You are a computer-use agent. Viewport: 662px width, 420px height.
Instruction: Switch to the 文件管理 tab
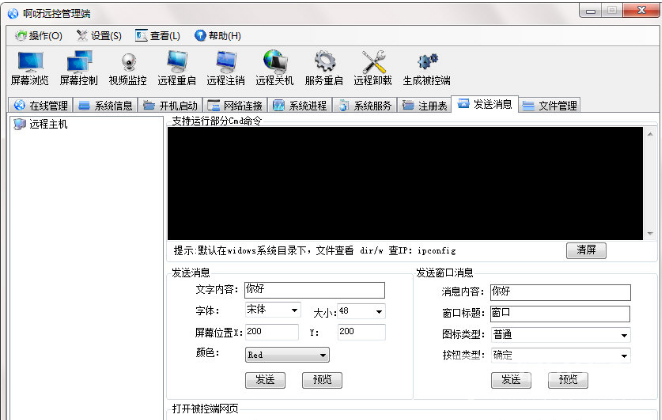click(x=550, y=105)
